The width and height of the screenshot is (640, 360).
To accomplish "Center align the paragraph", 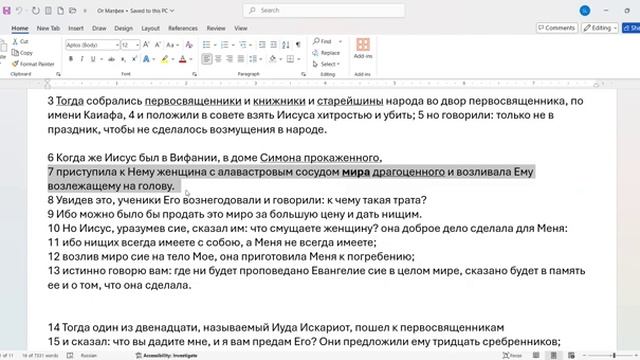I will point(218,59).
